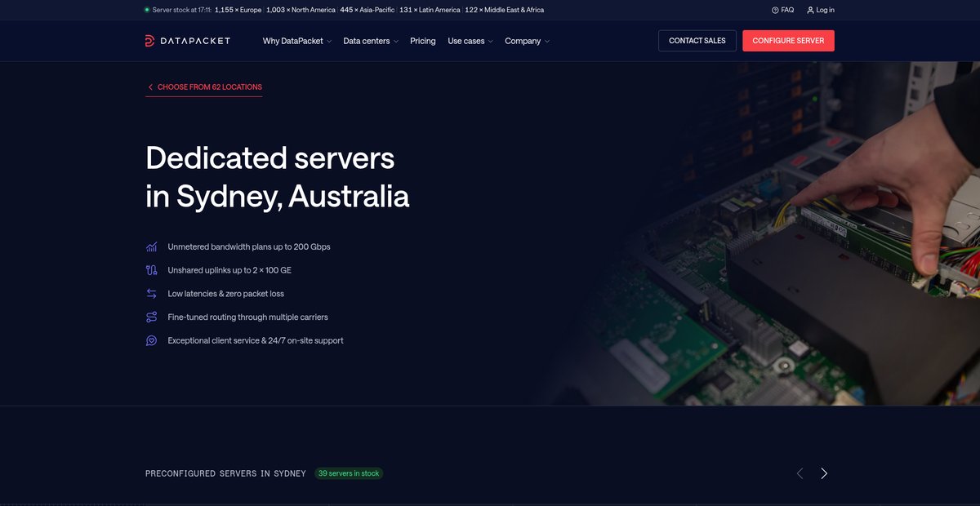Open the FAQ help icon link
Screen dimensions: 980x506
775,10
